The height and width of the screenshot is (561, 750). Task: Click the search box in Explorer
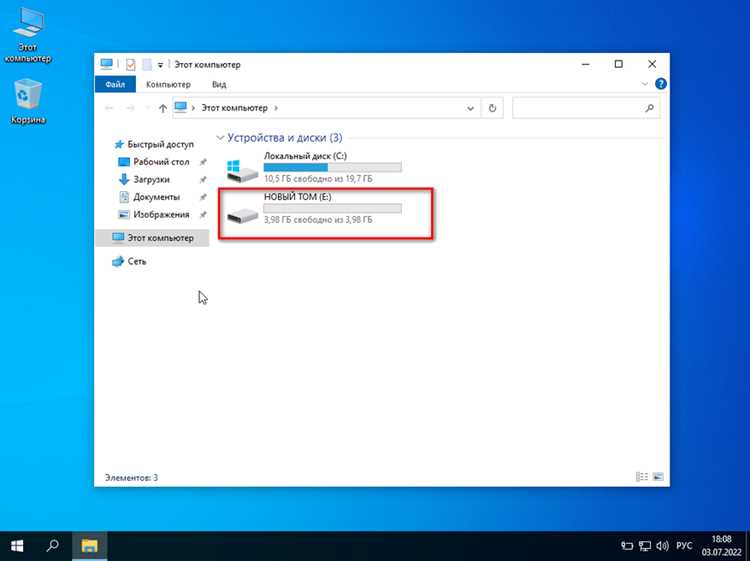pos(586,109)
